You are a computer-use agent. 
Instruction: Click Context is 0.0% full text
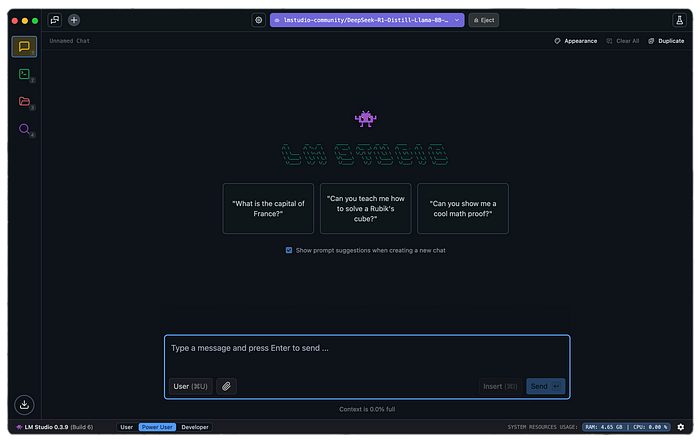tap(367, 409)
